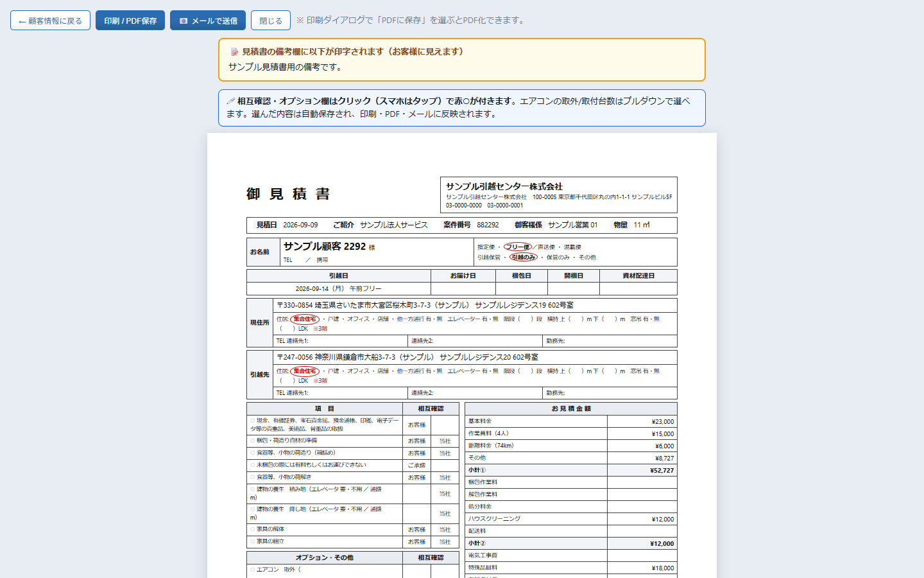924x578 pixels.
Task: Click ハウスクリーニング amount ¥12,000
Action: tap(662, 519)
